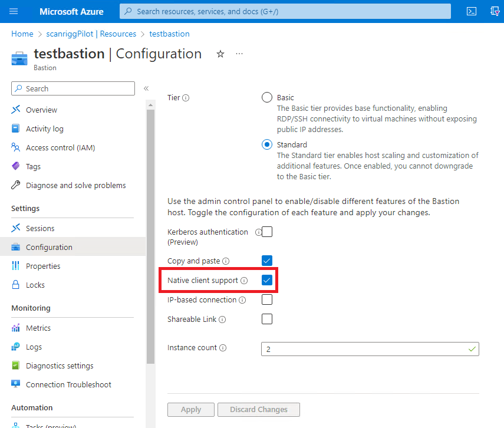Click the Configuration icon in the sidebar
This screenshot has height=428, width=504.
coord(16,247)
